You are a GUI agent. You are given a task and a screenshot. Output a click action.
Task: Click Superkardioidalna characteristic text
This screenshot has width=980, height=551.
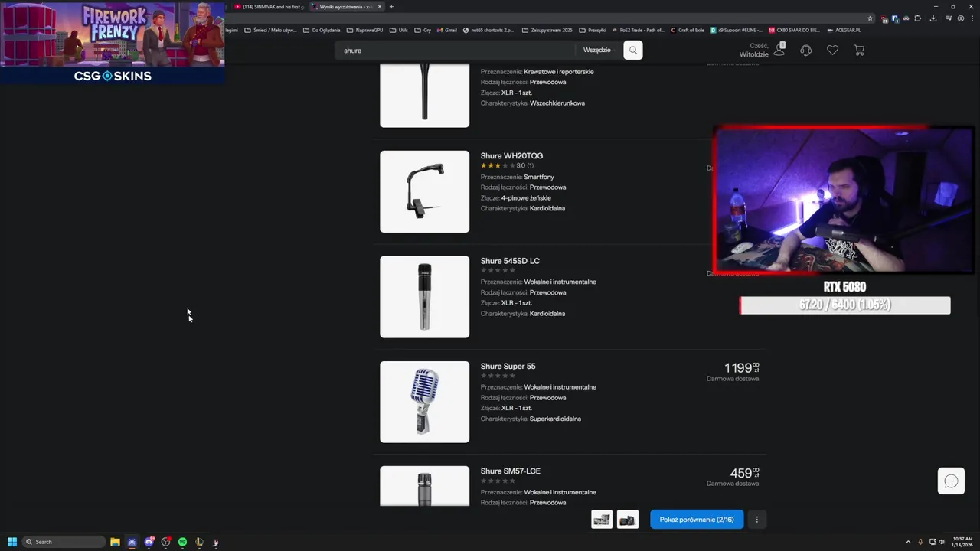click(x=555, y=419)
